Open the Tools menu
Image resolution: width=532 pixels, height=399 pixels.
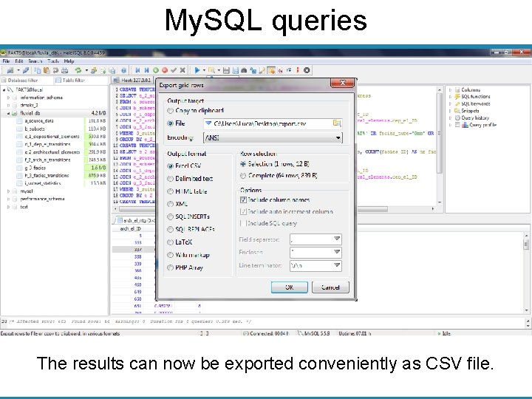click(x=53, y=61)
